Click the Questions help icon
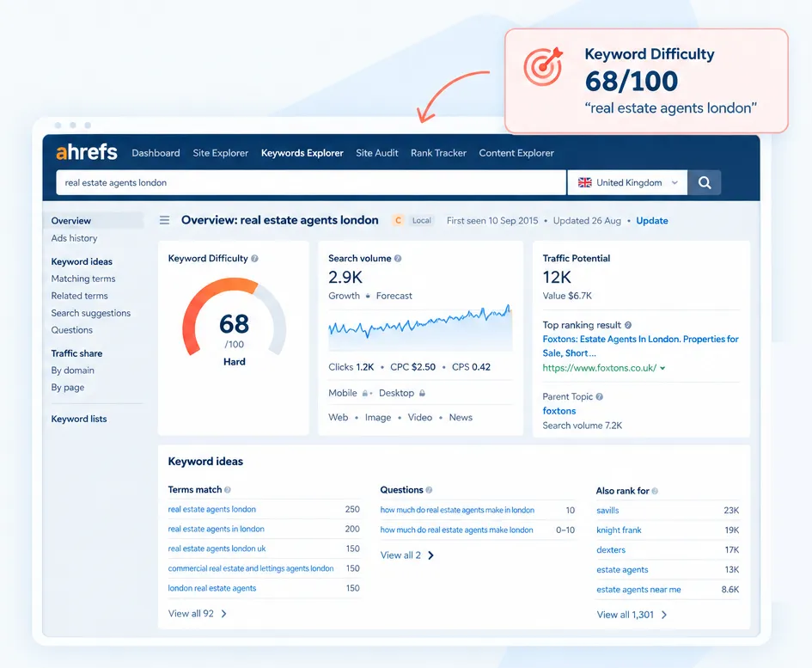This screenshot has width=812, height=668. click(429, 490)
